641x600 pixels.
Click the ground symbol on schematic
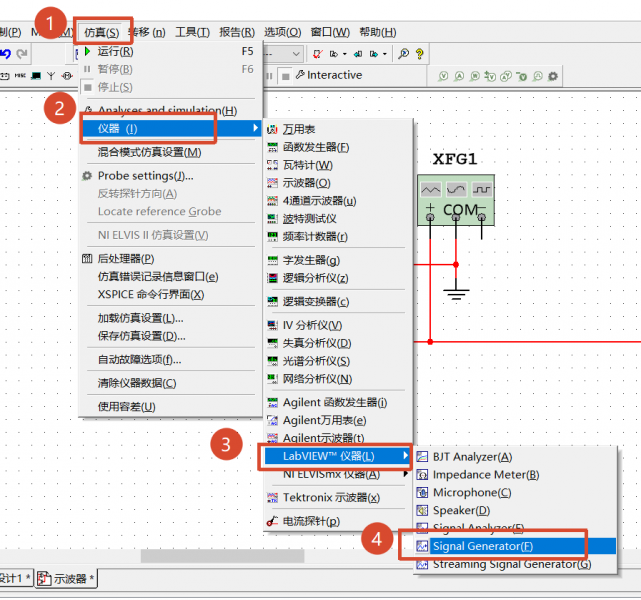(456, 293)
